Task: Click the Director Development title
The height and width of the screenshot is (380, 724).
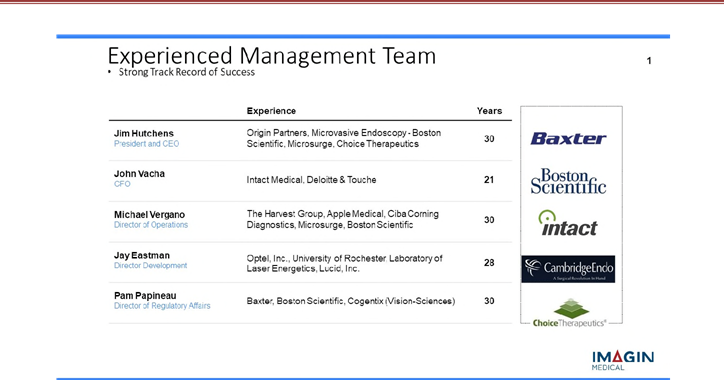Action: coord(151,265)
